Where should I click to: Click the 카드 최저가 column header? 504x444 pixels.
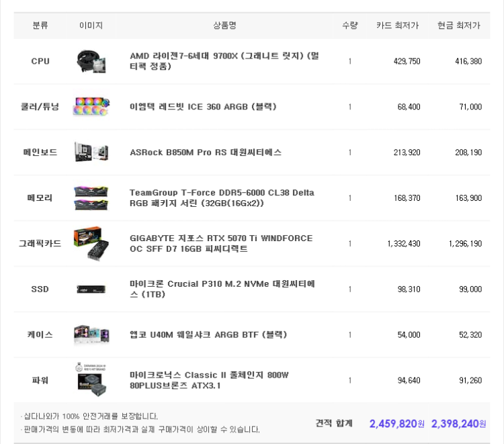point(397,26)
